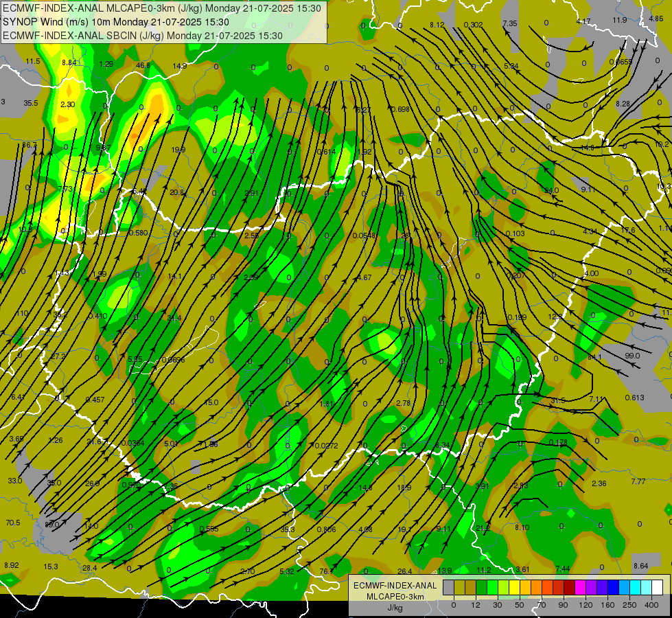
Task: Click the map value 8.64
Action: (640, 566)
